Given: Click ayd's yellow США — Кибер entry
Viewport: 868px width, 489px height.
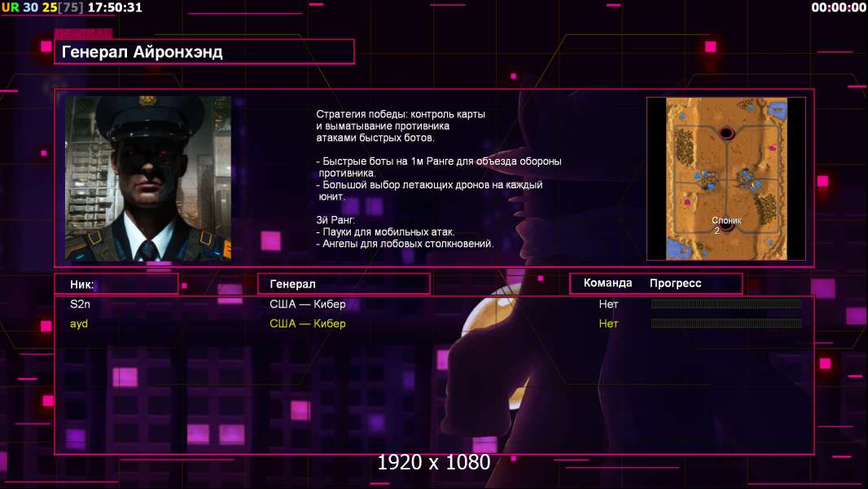Looking at the screenshot, I should (x=308, y=324).
